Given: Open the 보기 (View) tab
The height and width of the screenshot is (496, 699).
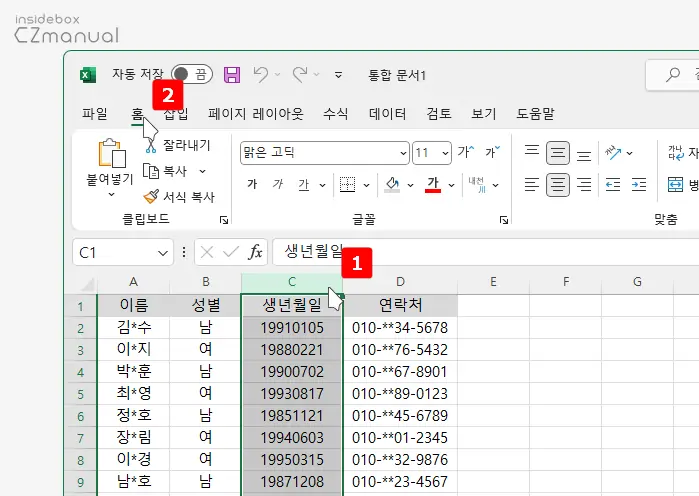Looking at the screenshot, I should click(x=484, y=114).
